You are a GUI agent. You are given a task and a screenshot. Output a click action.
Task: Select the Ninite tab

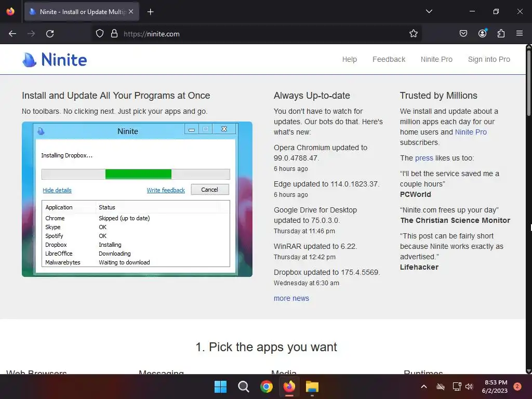click(x=82, y=12)
